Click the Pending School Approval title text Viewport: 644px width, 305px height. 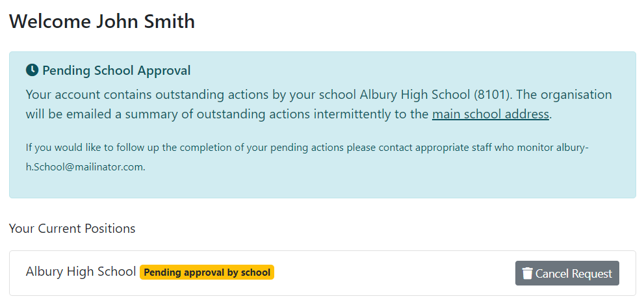[116, 71]
